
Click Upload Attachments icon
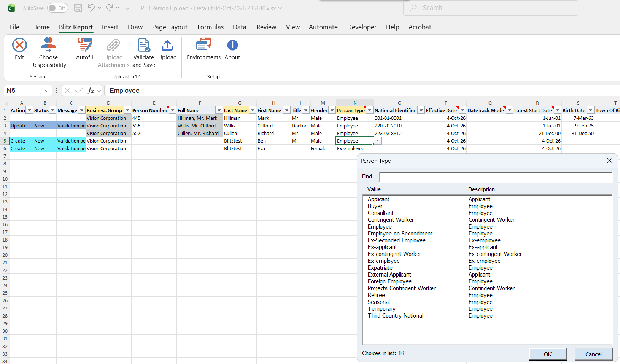(x=113, y=45)
